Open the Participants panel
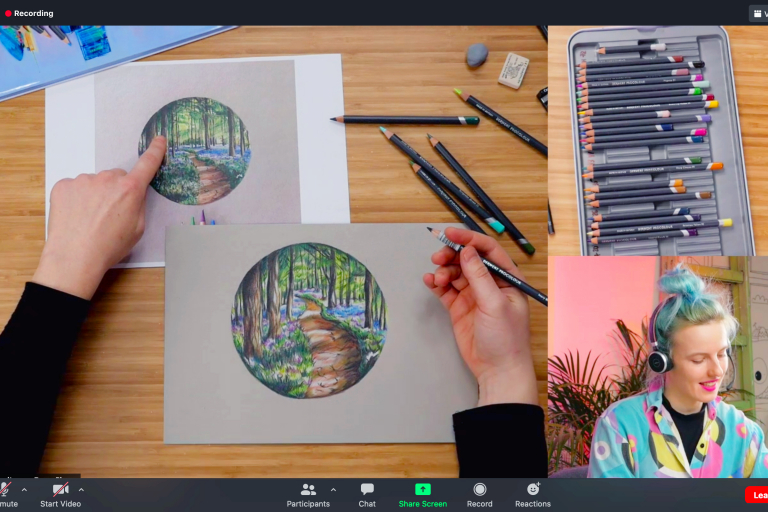The image size is (768, 512). click(x=308, y=494)
